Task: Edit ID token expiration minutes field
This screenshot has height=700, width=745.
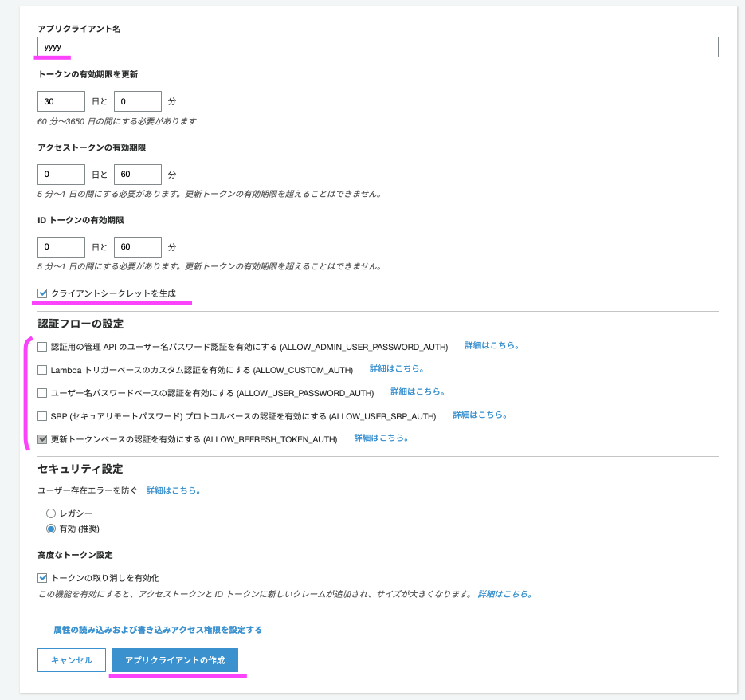Action: pyautogui.click(x=138, y=247)
